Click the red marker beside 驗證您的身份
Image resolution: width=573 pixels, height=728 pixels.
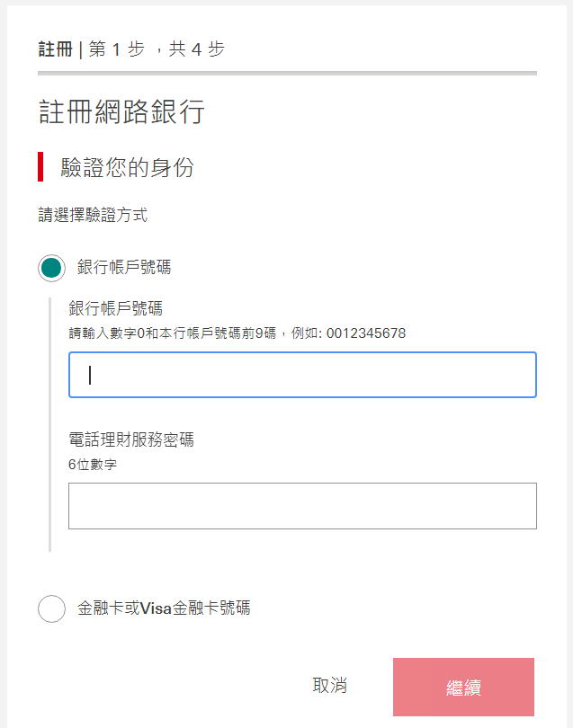pyautogui.click(x=40, y=166)
